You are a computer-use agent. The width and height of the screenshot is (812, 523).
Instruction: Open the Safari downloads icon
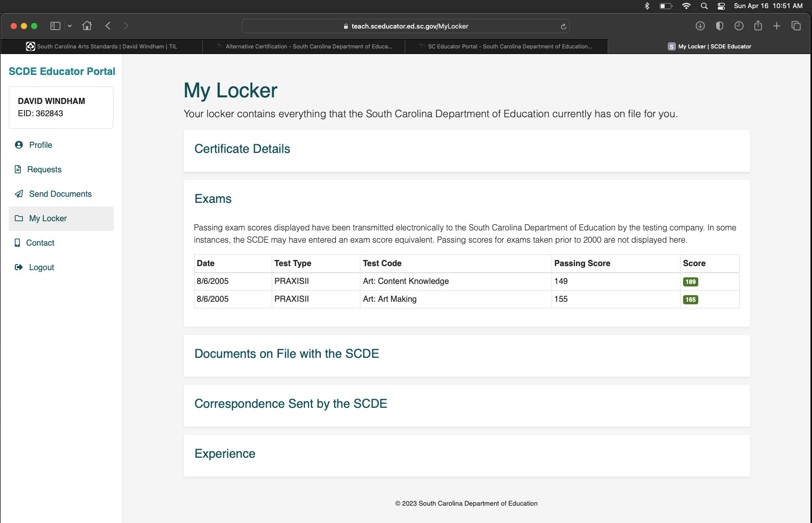click(700, 26)
